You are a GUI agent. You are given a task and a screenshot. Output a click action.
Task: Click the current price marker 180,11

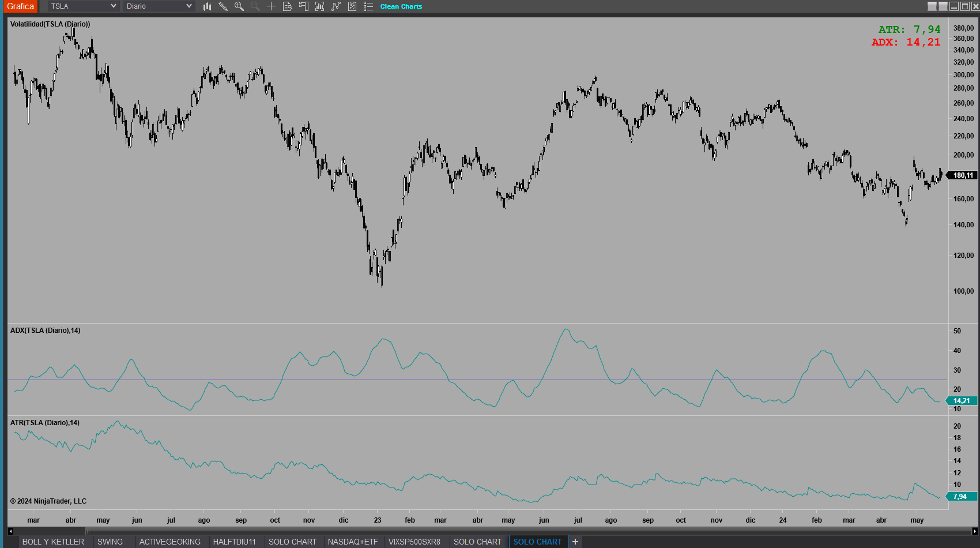coord(963,175)
